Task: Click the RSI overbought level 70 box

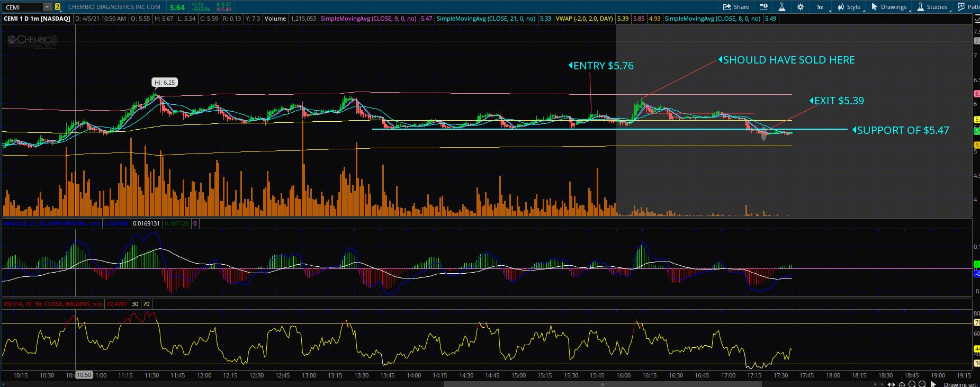Action: pyautogui.click(x=146, y=304)
